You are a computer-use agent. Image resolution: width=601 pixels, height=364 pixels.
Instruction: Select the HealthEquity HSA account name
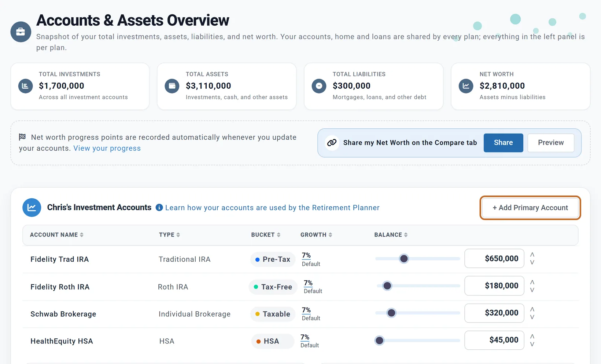pyautogui.click(x=62, y=341)
